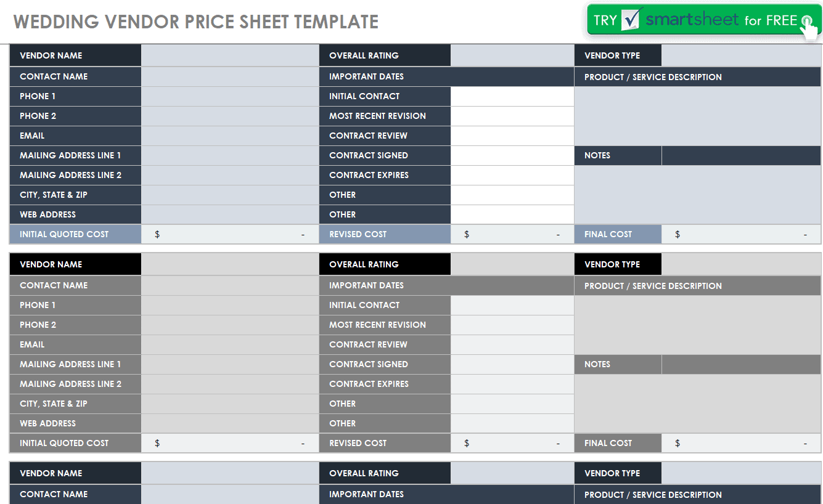Click the black Vendor Name label in gray block

(x=75, y=264)
